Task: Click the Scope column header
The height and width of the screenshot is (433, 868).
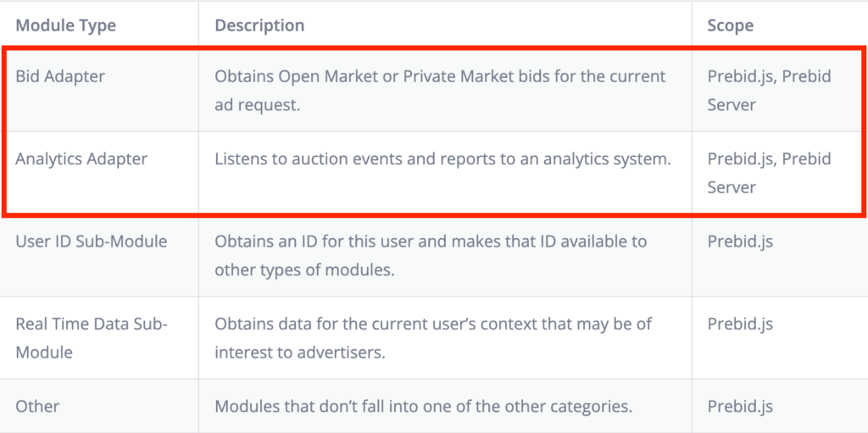Action: 730,25
